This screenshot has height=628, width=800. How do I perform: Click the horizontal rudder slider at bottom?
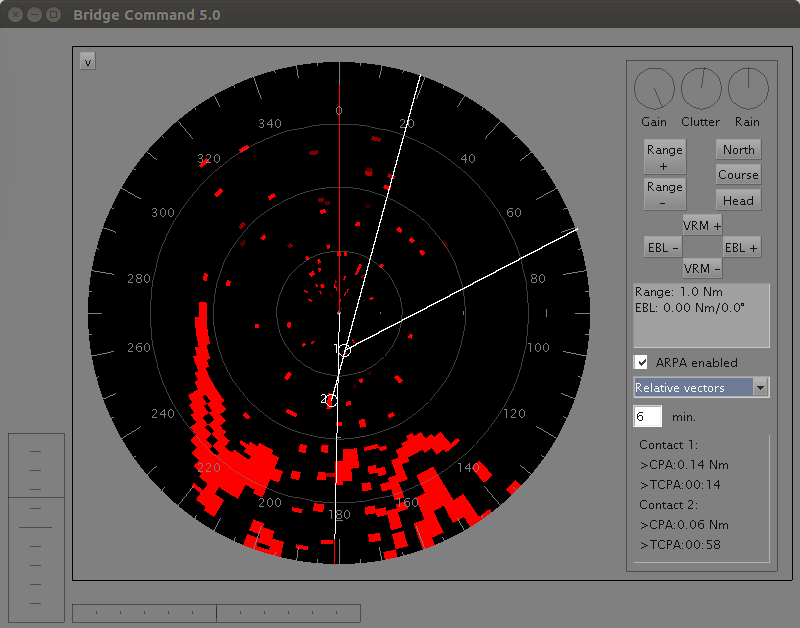pos(216,613)
